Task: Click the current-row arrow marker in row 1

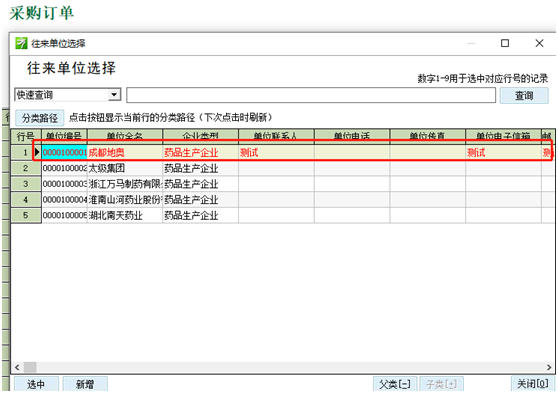Action: point(37,152)
